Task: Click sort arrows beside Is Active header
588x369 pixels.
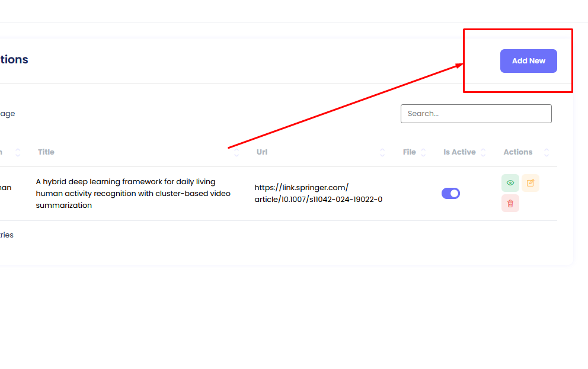Action: pos(483,152)
